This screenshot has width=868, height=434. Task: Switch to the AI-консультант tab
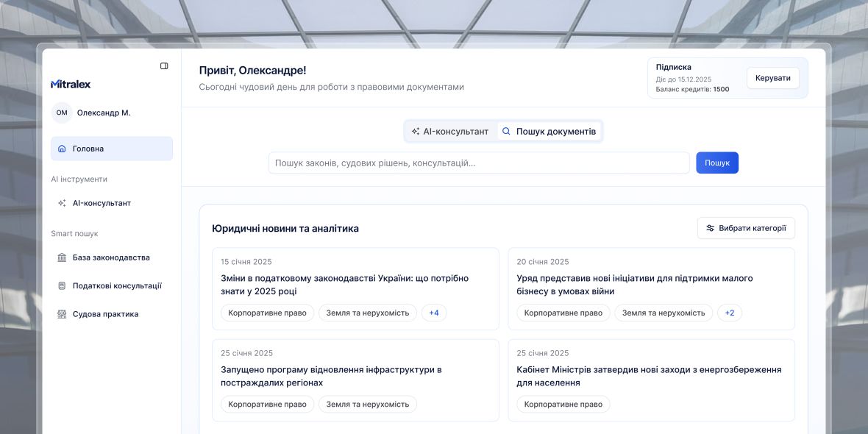(x=450, y=130)
